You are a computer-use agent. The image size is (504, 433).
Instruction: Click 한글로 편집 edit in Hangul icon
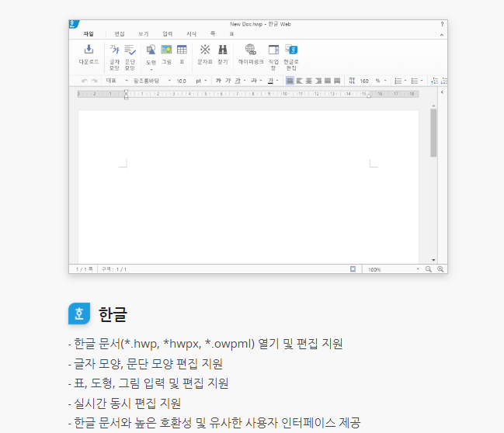(291, 50)
